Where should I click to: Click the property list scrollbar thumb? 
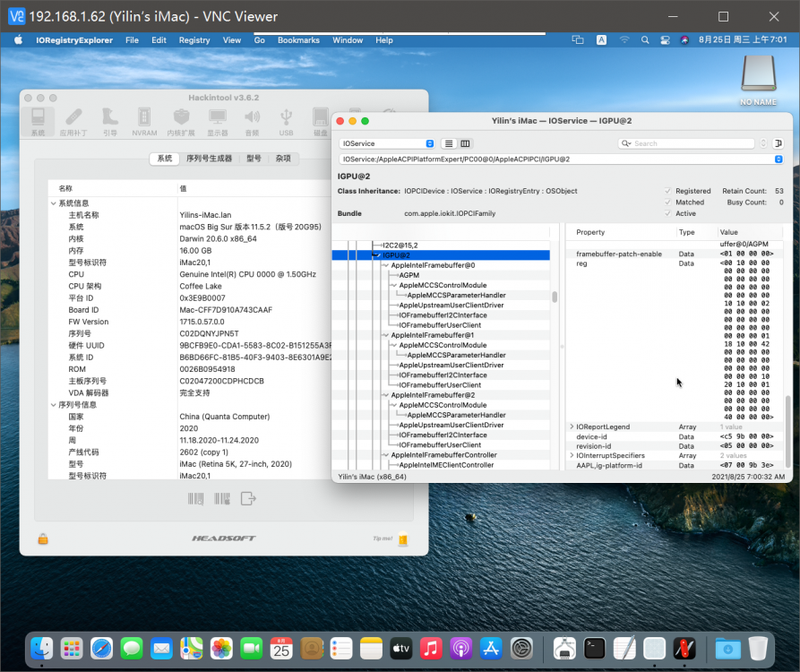pyautogui.click(x=787, y=431)
